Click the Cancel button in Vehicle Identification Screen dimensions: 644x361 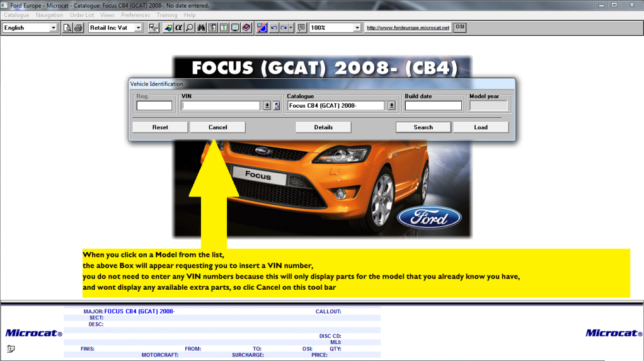coord(217,127)
